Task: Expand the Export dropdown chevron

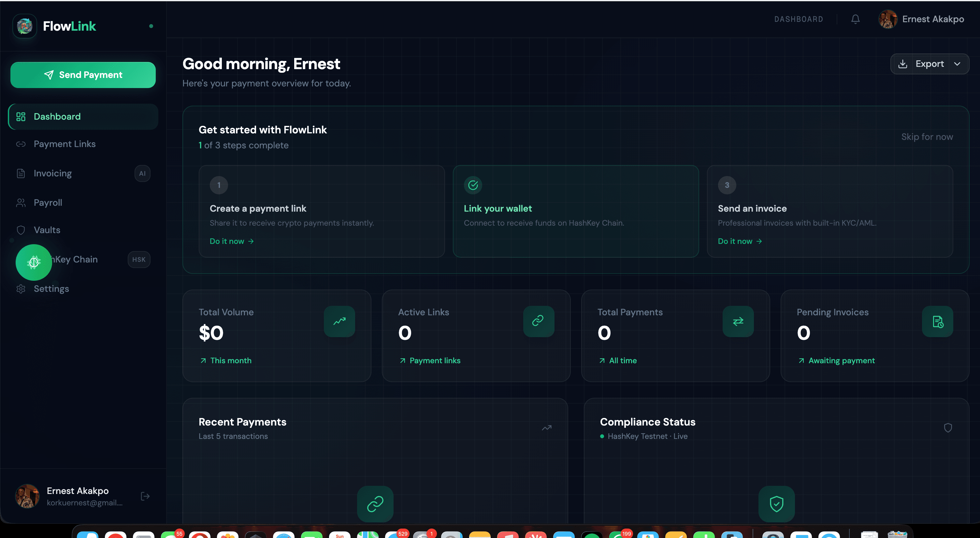Action: [957, 64]
